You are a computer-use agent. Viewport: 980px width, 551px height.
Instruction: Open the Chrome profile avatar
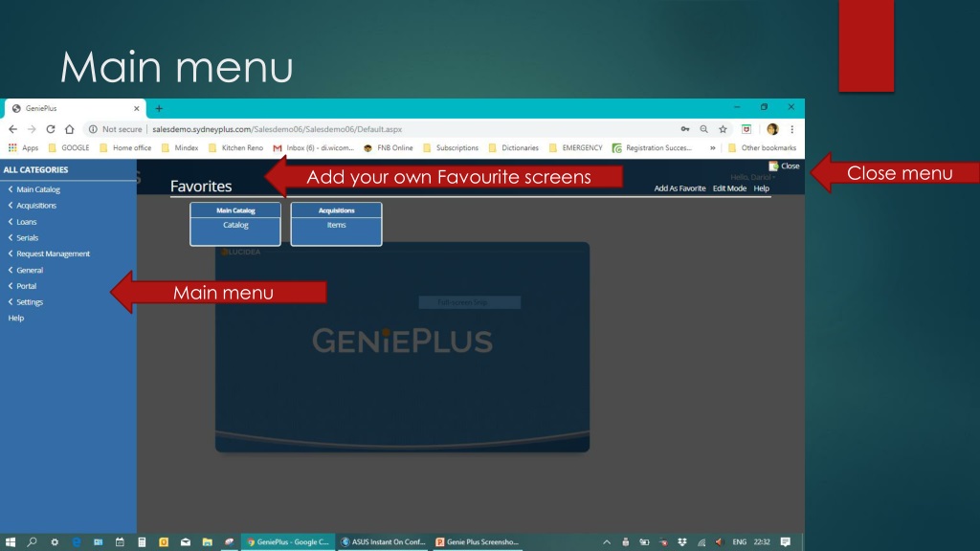(x=772, y=129)
